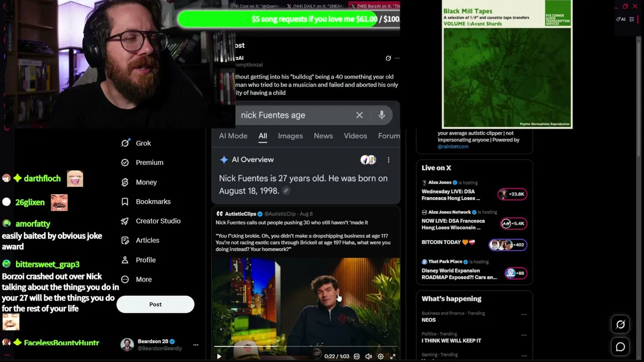Screen dimensions: 644x362
Task: Open the Beardson 28 profile avatar
Action: (127, 344)
